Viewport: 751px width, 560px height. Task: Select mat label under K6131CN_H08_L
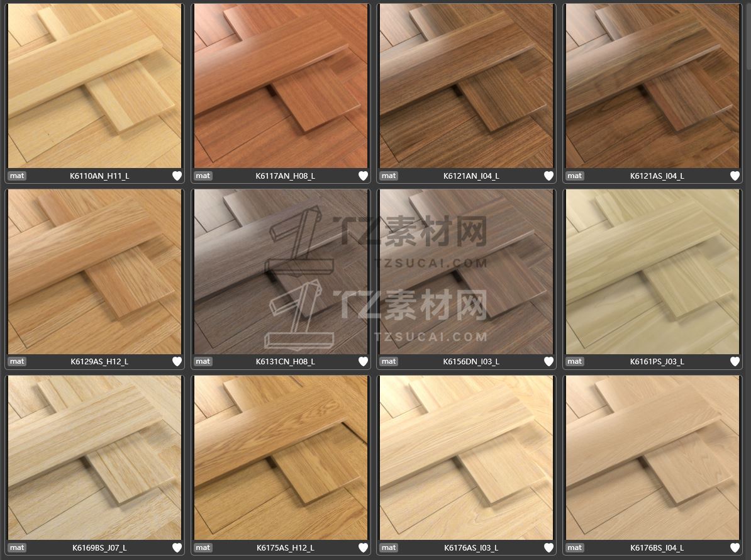(x=203, y=361)
